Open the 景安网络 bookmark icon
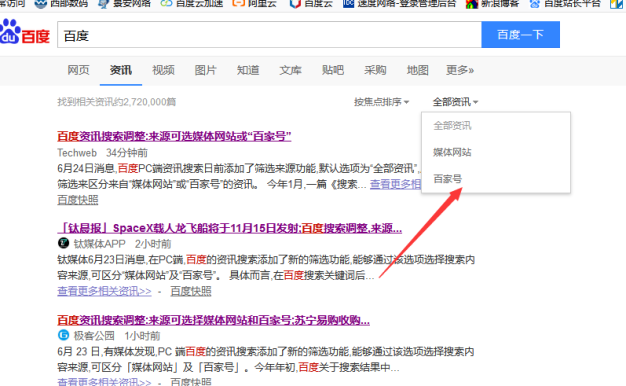 coord(104,4)
